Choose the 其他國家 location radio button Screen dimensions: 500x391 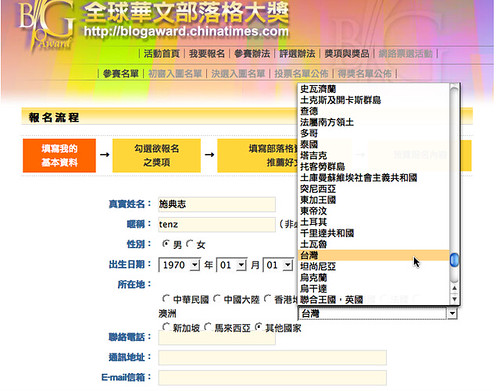[x=258, y=327]
